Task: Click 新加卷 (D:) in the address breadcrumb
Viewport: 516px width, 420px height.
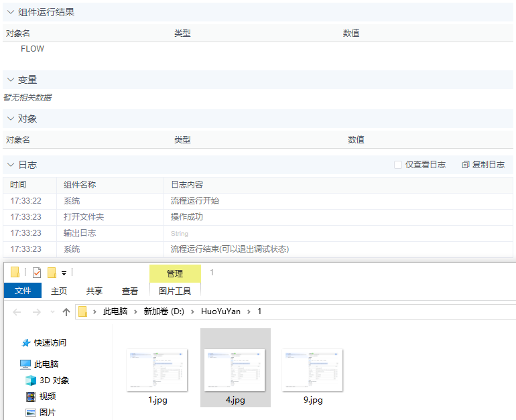Action: point(164,311)
